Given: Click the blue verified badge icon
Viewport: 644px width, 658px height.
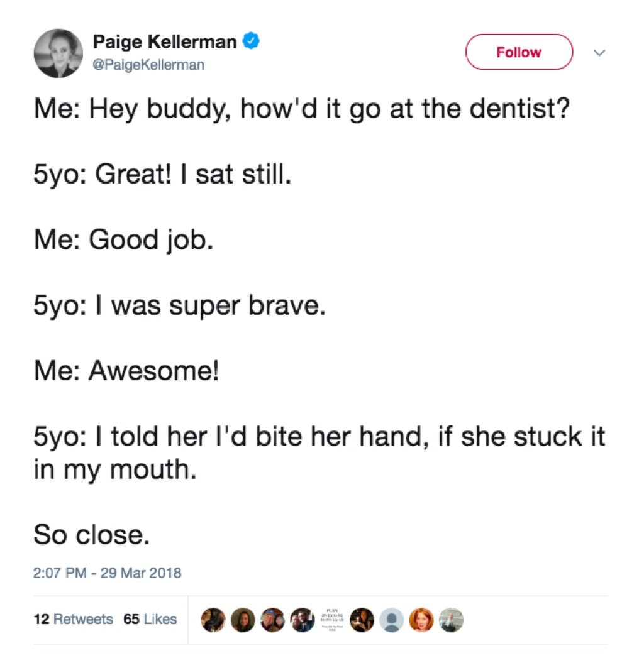Looking at the screenshot, I should (250, 40).
